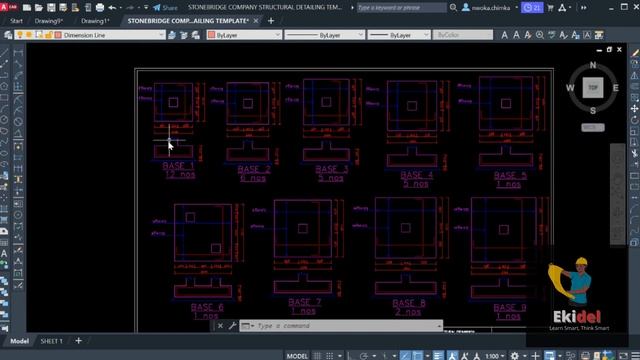The width and height of the screenshot is (640, 360).
Task: Click the Save As icon
Action: [63, 7]
